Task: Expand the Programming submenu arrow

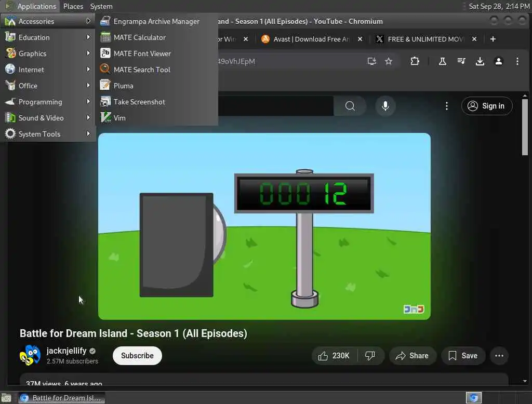Action: [x=88, y=101]
